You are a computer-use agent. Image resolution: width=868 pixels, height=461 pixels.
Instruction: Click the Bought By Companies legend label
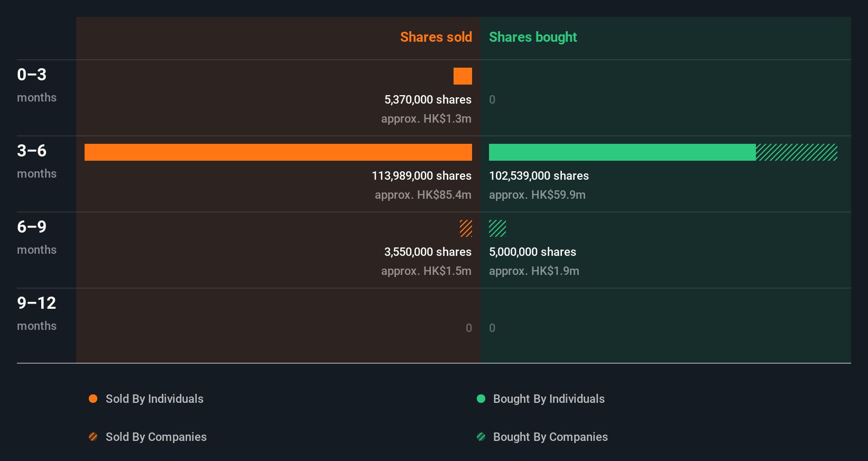click(550, 437)
